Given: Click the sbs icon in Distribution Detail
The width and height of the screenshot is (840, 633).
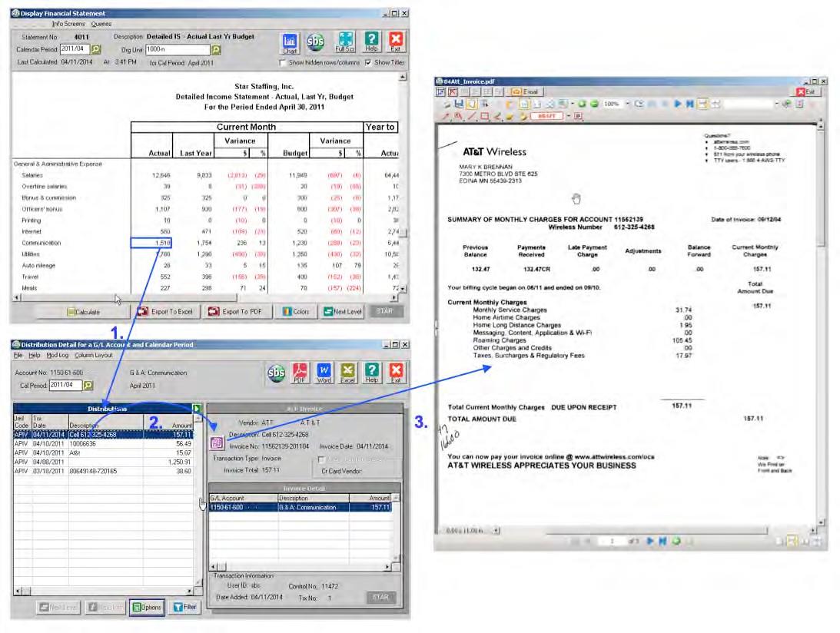Looking at the screenshot, I should click(x=276, y=373).
